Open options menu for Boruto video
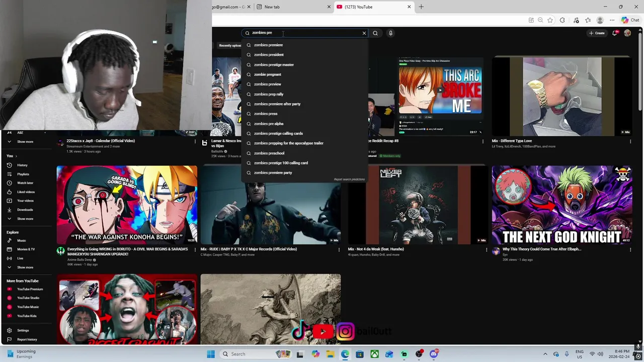The width and height of the screenshot is (644, 362). [195, 249]
